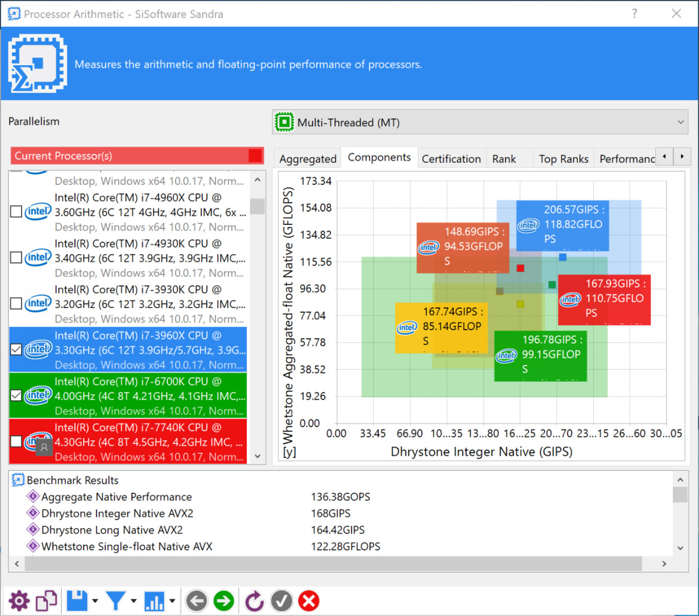
Task: Click benchmark results scroll up arrow
Action: point(680,480)
